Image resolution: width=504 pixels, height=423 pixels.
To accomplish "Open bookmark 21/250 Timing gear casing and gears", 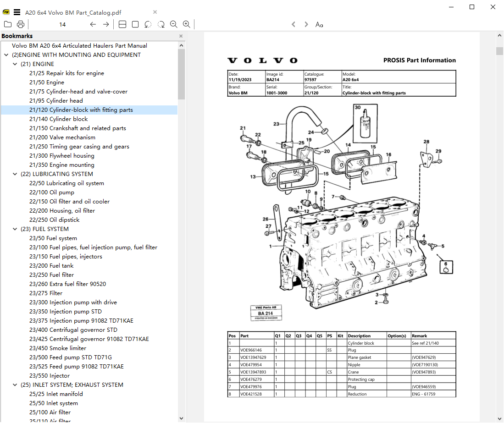I will [x=79, y=147].
